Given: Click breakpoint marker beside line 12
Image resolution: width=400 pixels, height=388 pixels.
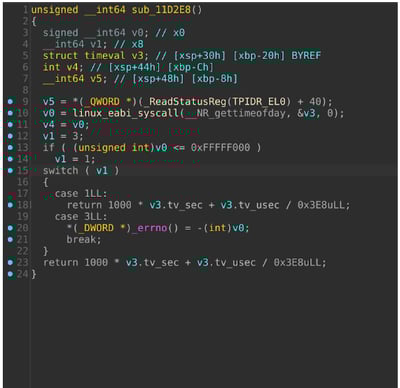Looking at the screenshot, I should (10, 136).
